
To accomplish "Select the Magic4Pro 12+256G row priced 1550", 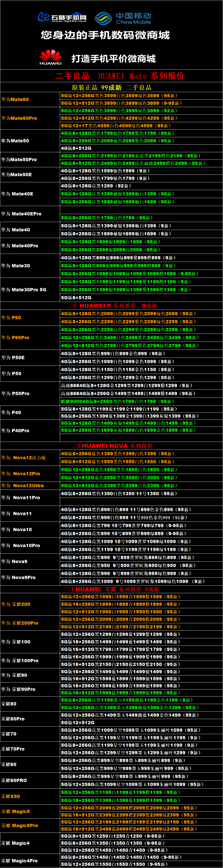I will tap(141, 864).
